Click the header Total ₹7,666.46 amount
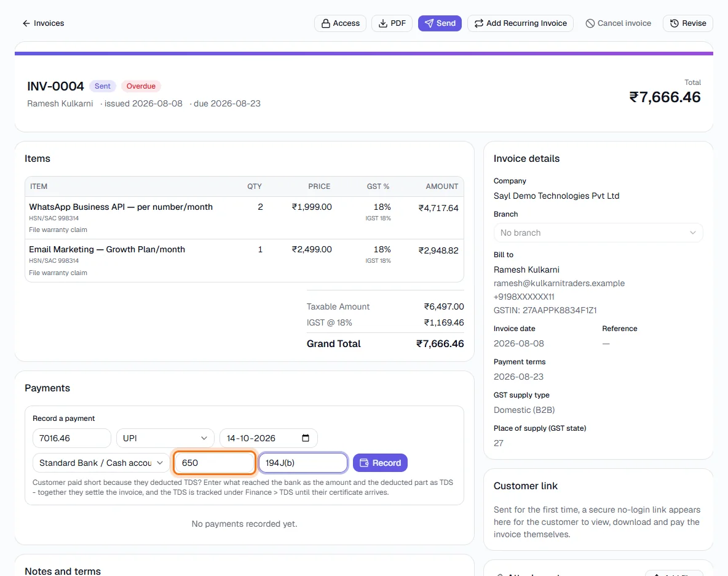 [665, 97]
